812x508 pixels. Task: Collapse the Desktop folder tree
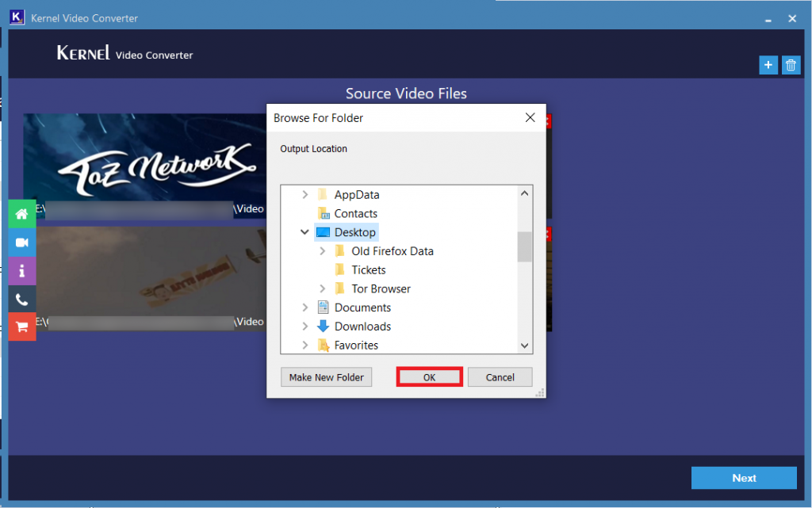(304, 232)
